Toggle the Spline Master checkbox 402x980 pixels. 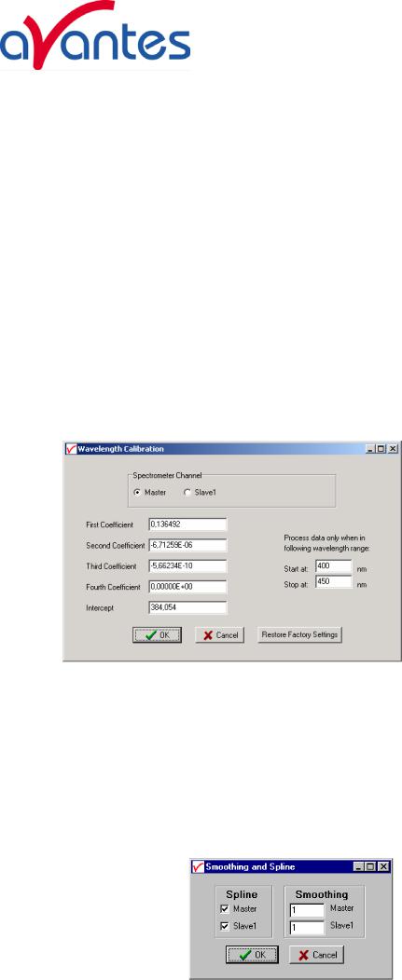(225, 909)
